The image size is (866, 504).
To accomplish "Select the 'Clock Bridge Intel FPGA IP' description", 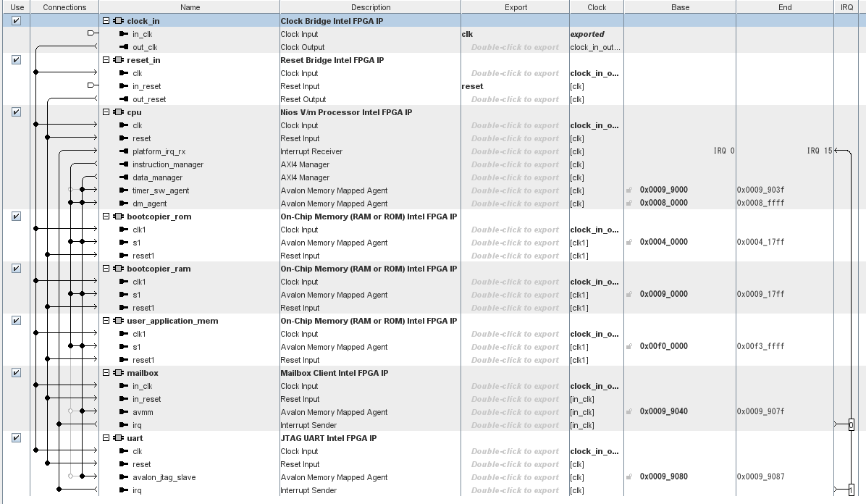I will [x=332, y=21].
